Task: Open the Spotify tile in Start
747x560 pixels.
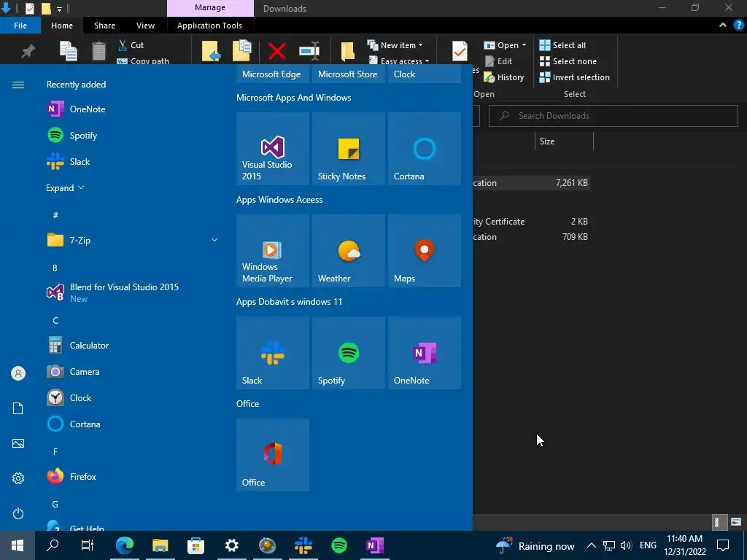Action: click(x=348, y=353)
